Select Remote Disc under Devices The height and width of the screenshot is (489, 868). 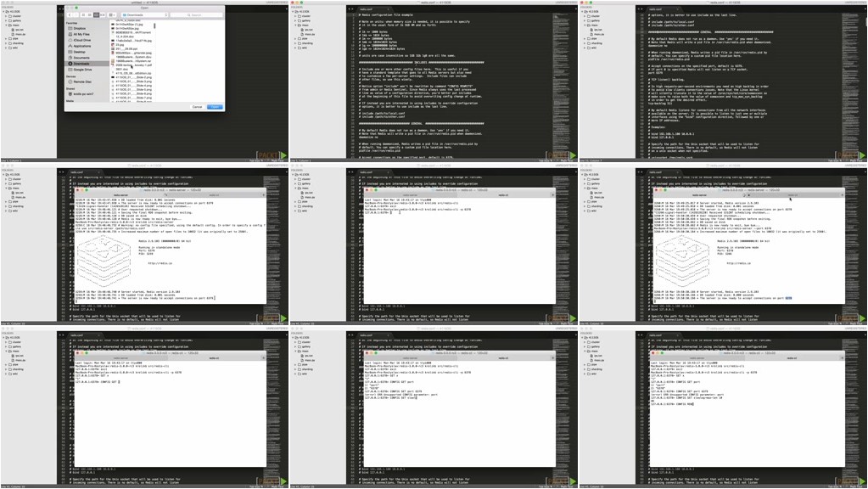coord(82,82)
